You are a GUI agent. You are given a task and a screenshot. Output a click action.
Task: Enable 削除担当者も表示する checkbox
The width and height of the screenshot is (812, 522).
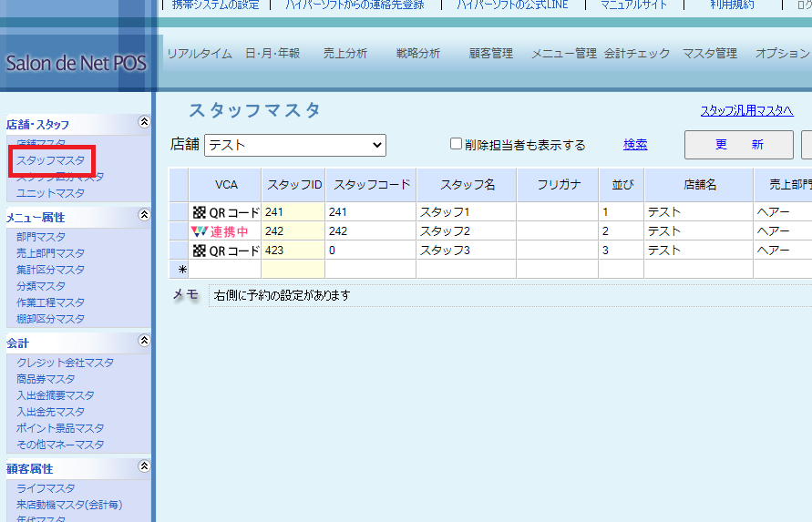click(x=457, y=144)
